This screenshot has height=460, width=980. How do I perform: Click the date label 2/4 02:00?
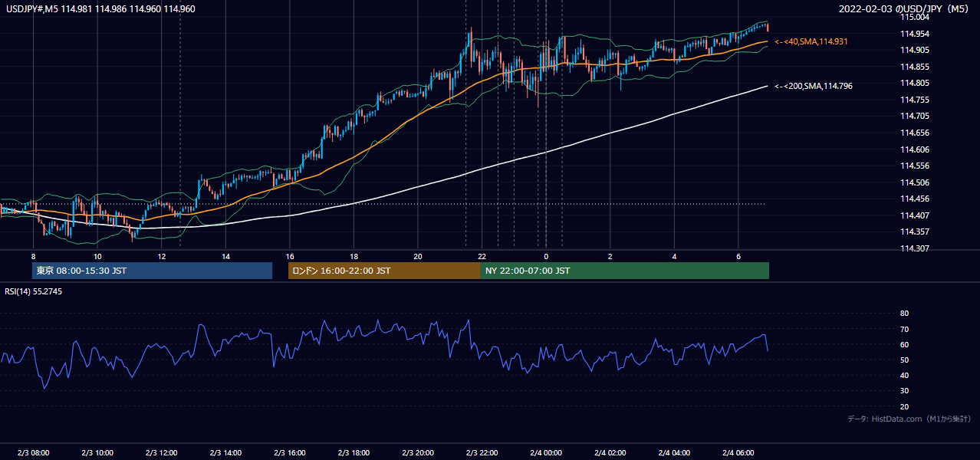[x=610, y=453]
